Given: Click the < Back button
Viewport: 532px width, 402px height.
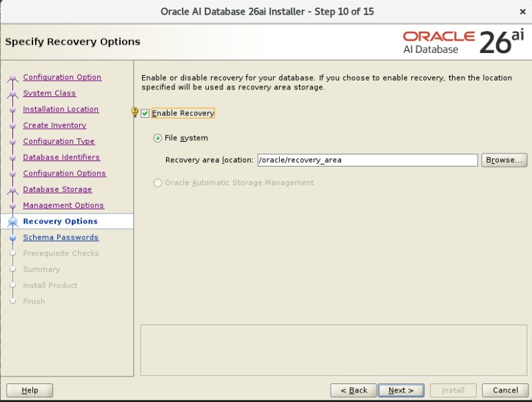Looking at the screenshot, I should coord(354,390).
